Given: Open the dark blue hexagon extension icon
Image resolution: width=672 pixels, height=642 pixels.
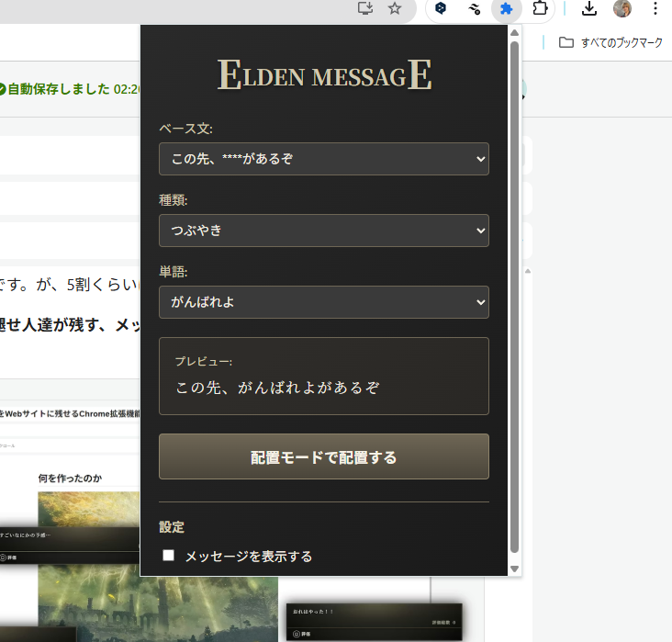Looking at the screenshot, I should coord(440,8).
